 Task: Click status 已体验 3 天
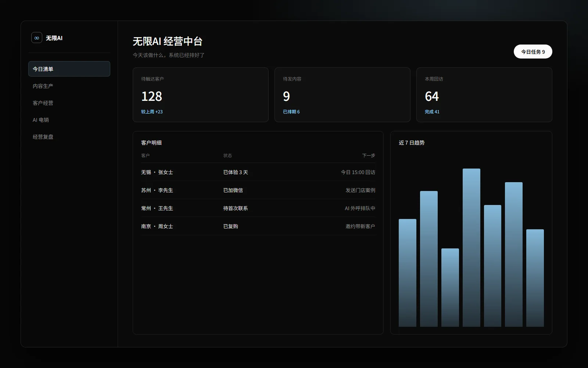pos(236,172)
